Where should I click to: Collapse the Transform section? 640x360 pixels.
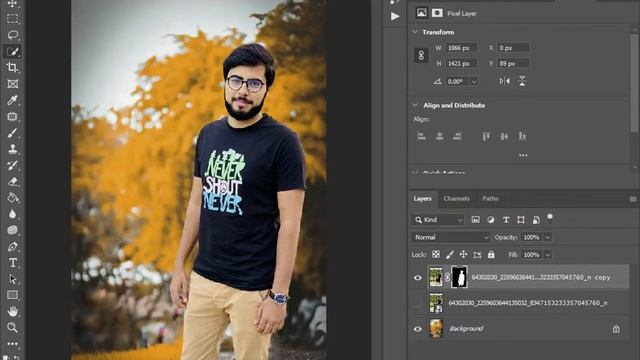415,32
